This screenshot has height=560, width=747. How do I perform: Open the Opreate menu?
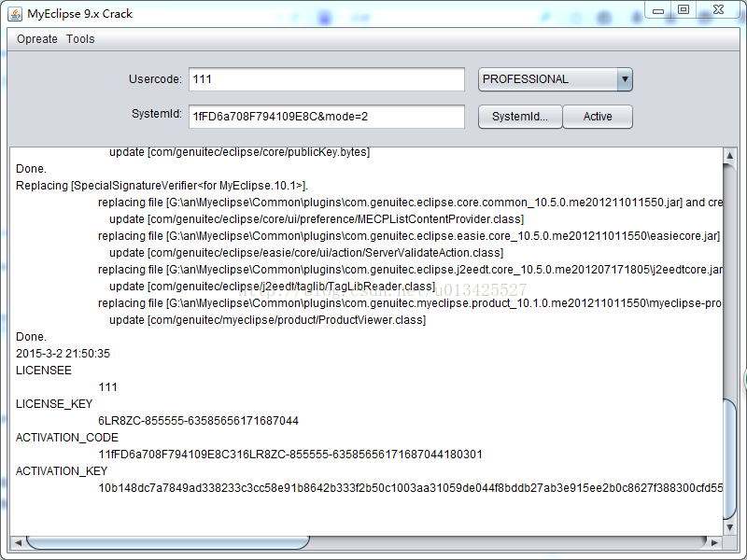(36, 39)
